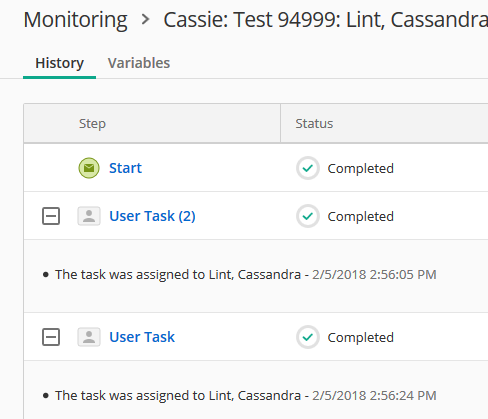
Task: Collapse the last User Task row
Action: click(51, 337)
